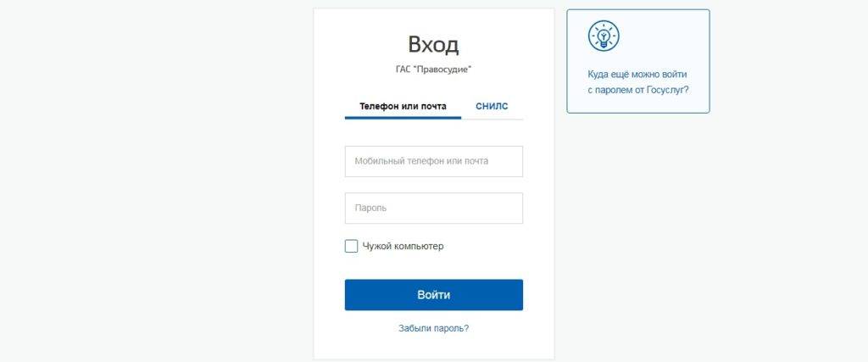Click the word "Войти" on the button

(433, 295)
